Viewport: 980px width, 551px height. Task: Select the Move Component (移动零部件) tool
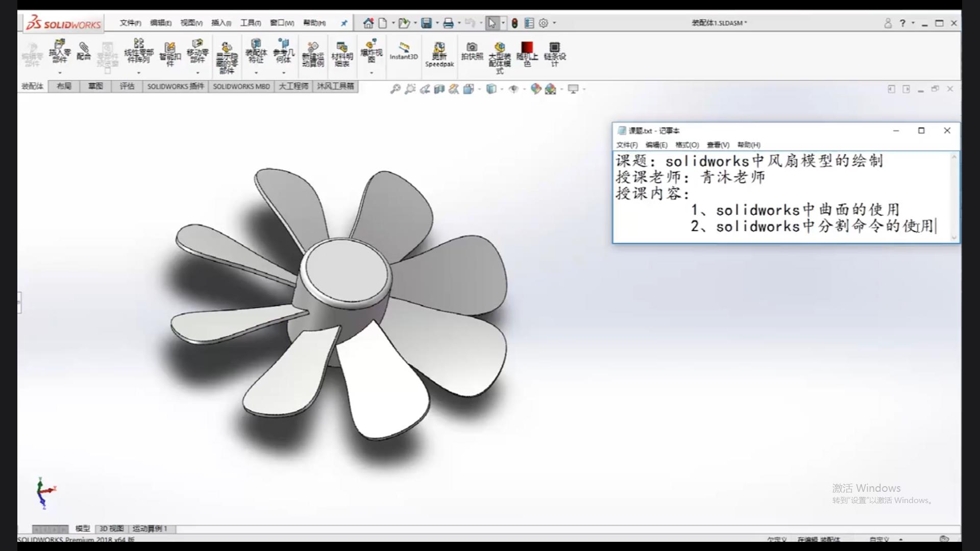[198, 51]
